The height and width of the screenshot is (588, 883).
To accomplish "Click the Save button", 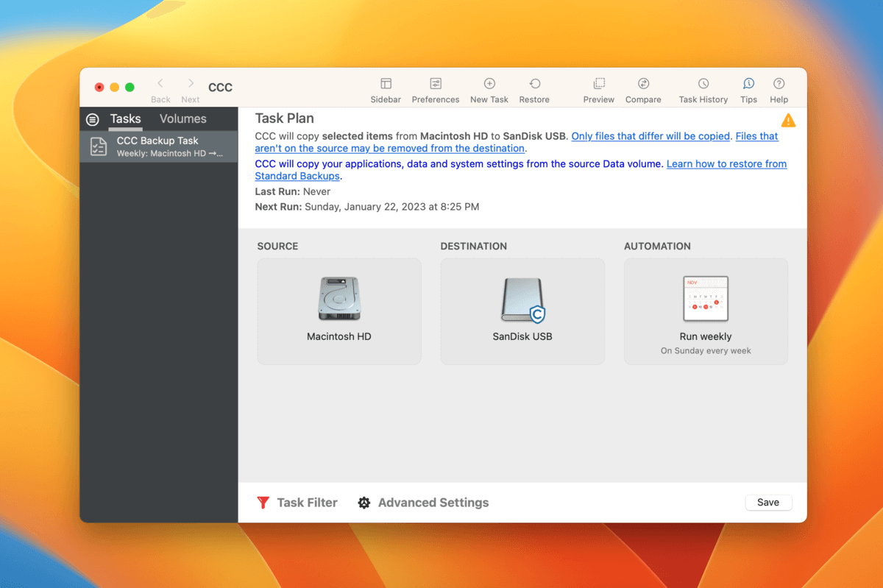I will click(768, 503).
